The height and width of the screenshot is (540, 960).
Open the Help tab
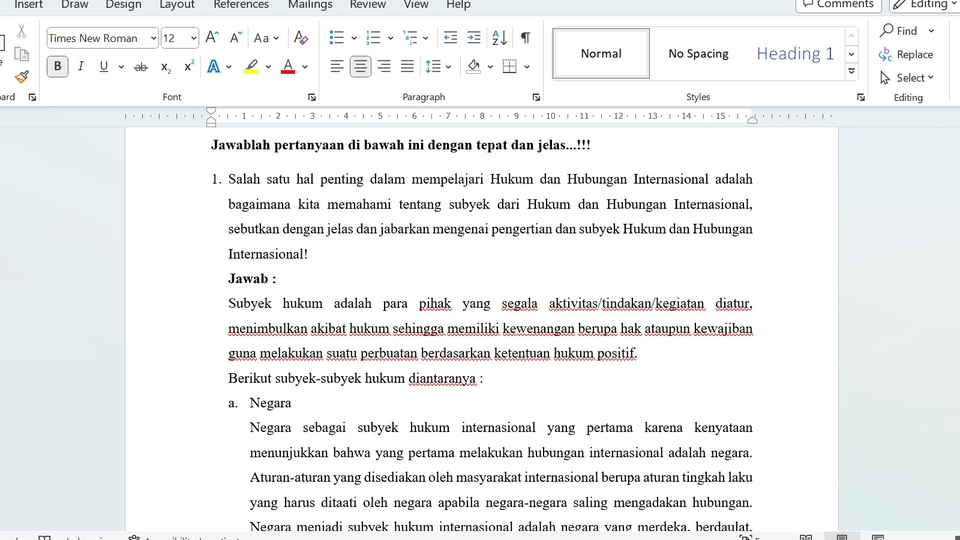tap(458, 5)
